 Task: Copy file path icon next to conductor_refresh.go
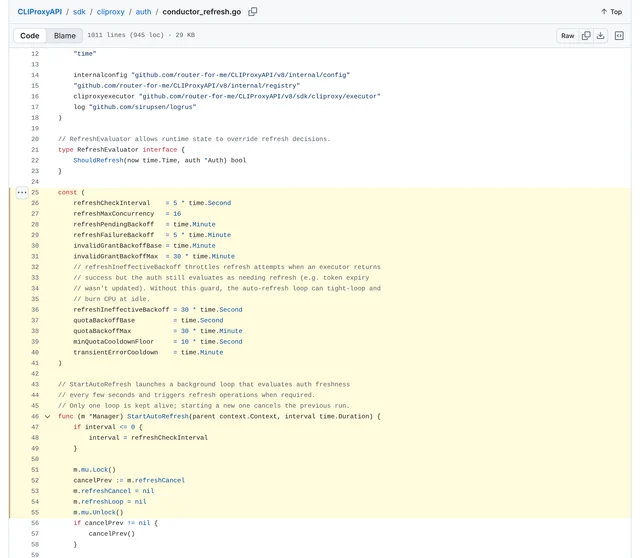click(x=253, y=12)
